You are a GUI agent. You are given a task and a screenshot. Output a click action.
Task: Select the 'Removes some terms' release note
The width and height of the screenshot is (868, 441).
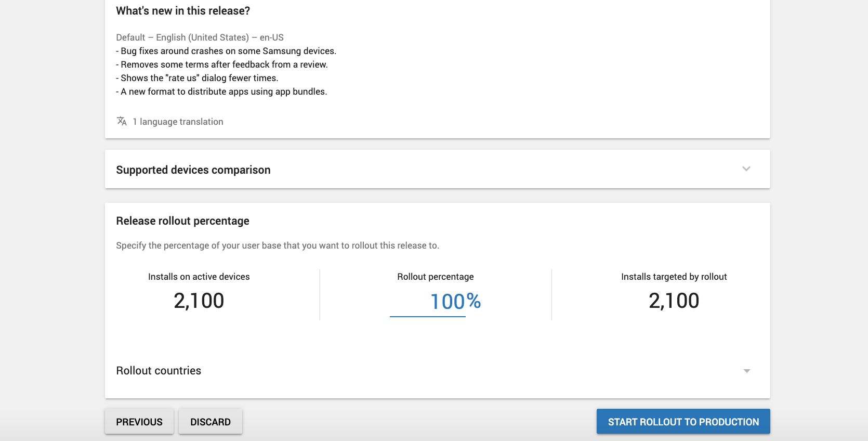click(222, 64)
